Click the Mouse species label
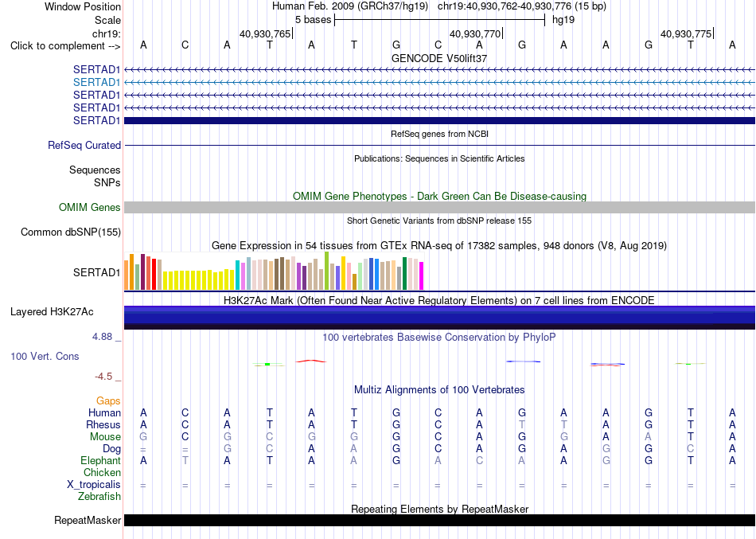The image size is (756, 539). click(x=105, y=437)
